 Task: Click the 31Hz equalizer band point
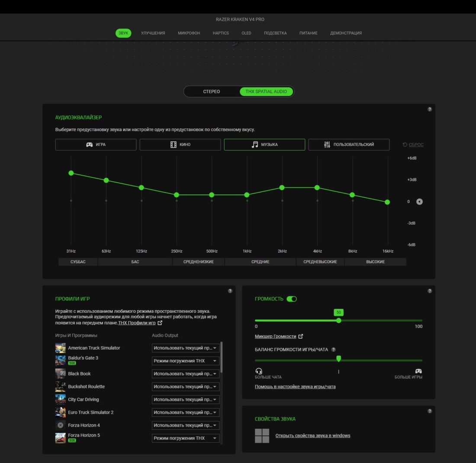tap(71, 173)
